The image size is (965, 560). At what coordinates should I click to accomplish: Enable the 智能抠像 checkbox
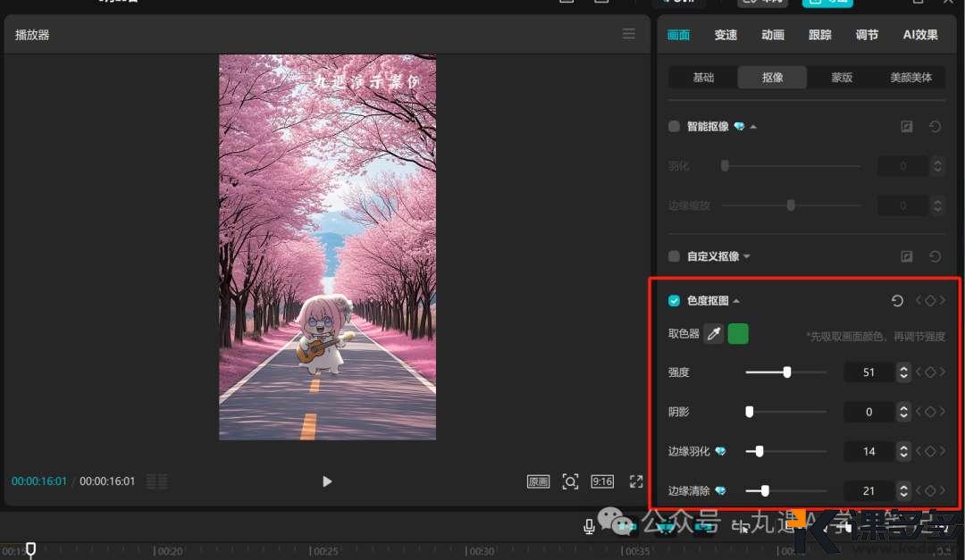tap(674, 126)
